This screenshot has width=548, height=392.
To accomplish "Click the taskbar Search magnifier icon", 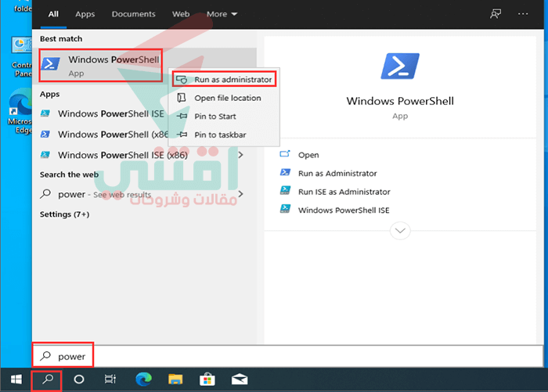I will 47,379.
